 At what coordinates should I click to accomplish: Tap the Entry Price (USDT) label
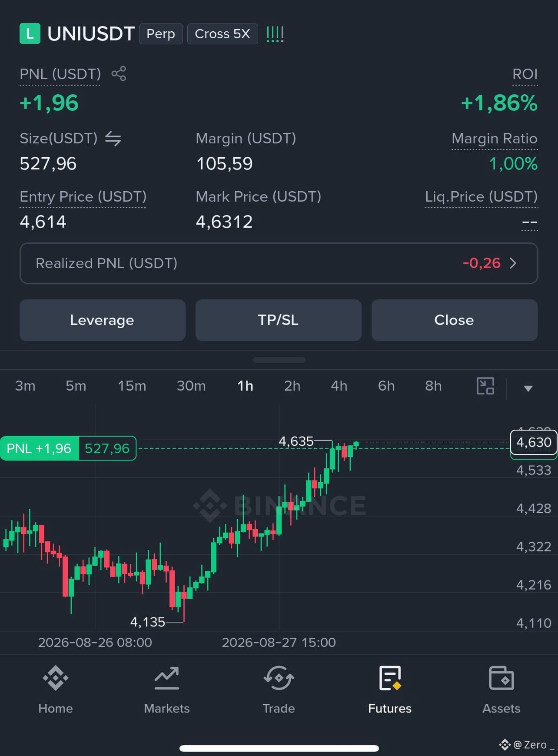click(83, 197)
